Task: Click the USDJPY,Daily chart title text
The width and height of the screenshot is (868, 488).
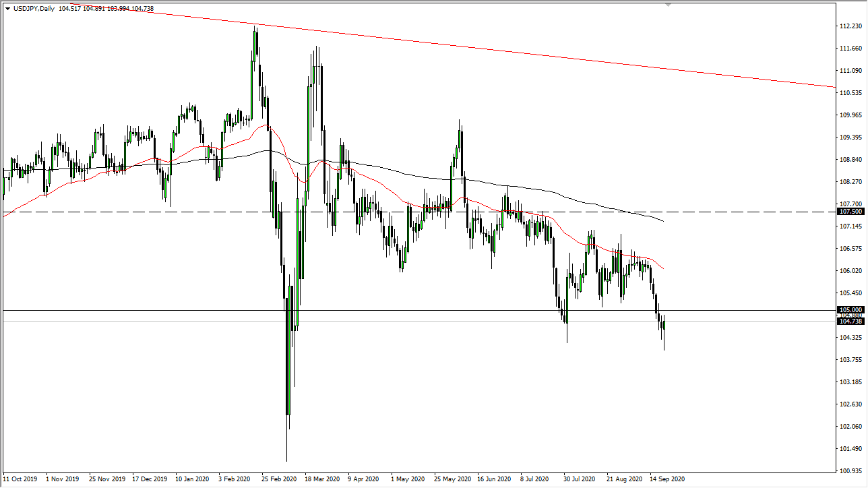Action: point(34,9)
